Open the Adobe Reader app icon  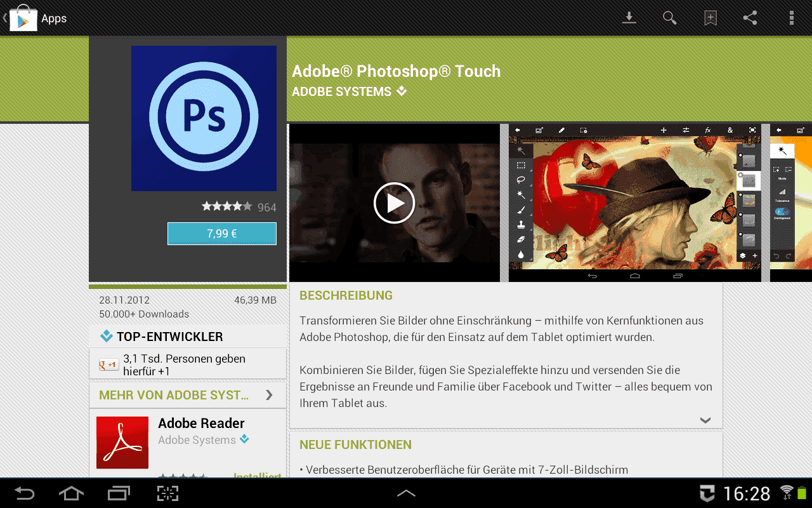click(x=122, y=443)
